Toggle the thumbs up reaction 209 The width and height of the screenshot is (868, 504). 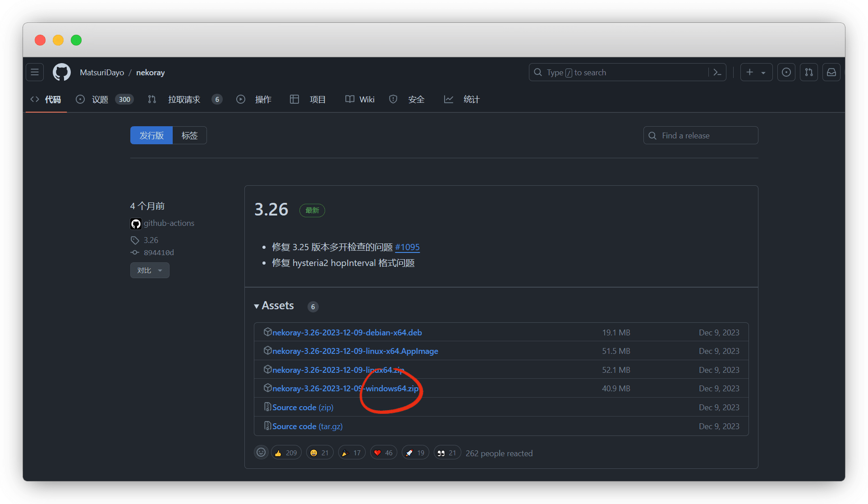pos(286,453)
